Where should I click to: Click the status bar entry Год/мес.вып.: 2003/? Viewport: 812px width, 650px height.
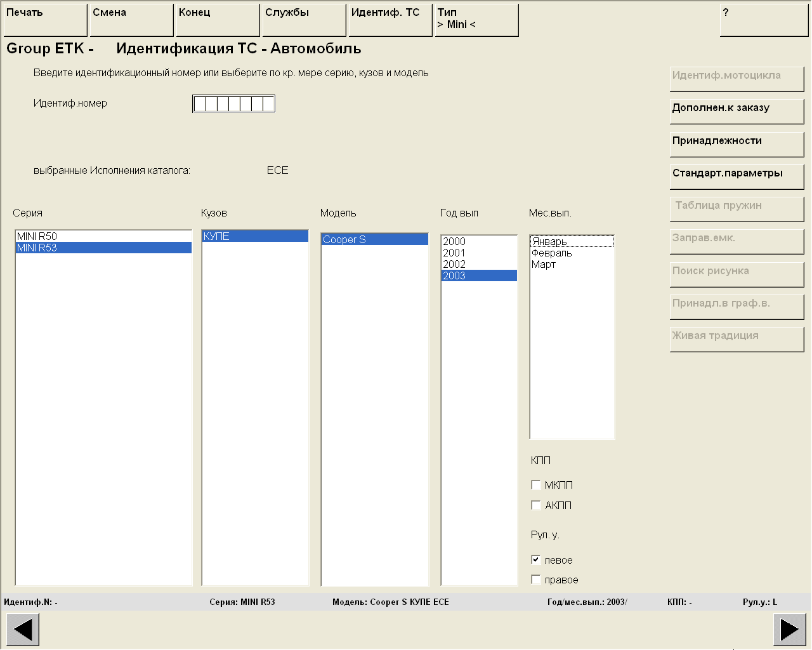[587, 602]
